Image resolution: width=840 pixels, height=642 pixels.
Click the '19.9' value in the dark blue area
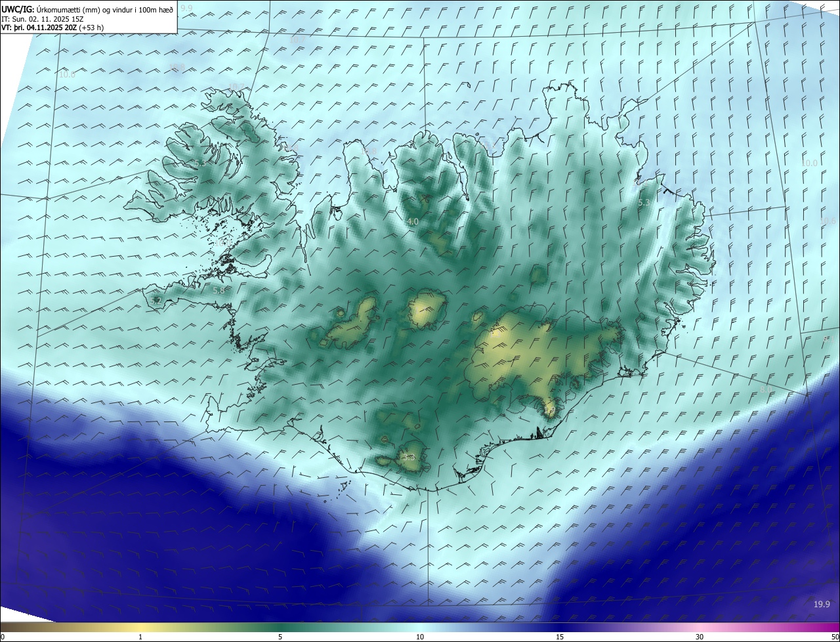[822, 604]
